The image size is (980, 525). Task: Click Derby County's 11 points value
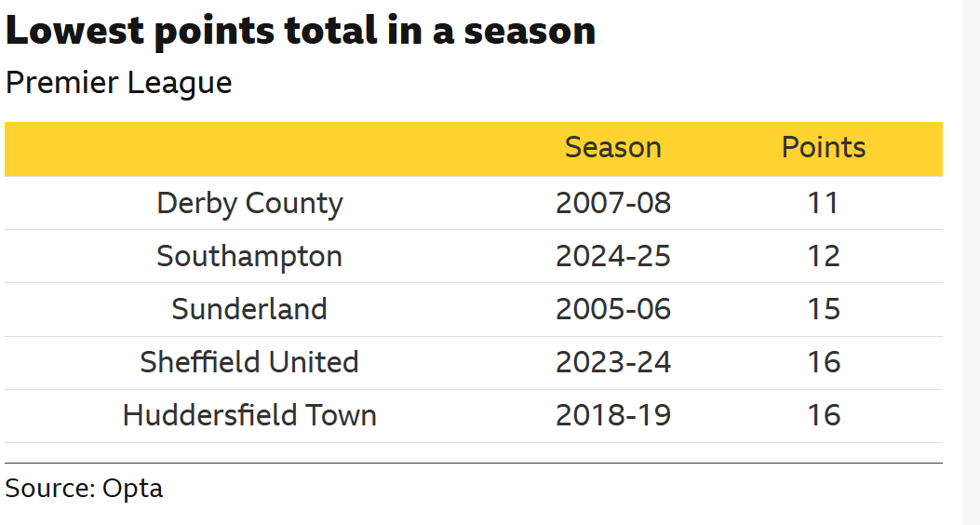tap(823, 203)
